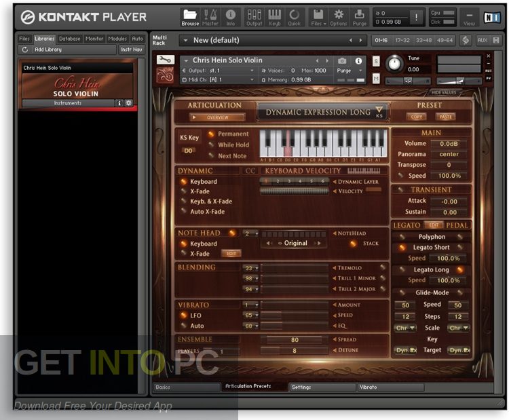This screenshot has height=420, width=509.
Task: Click the Ensemble Spread slider
Action: click(294, 339)
